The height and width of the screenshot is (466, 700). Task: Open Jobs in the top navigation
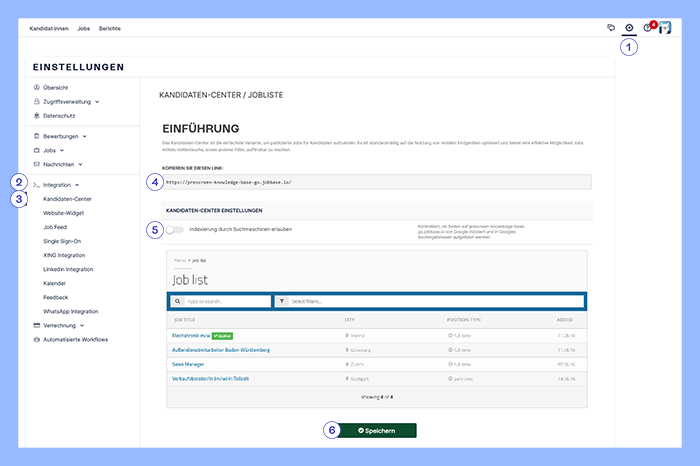pos(83,29)
